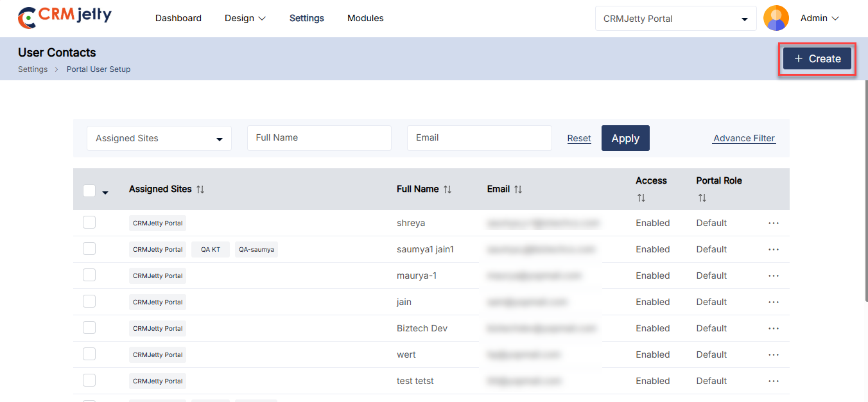The image size is (868, 402).
Task: Open the admin avatar profile picture
Action: click(776, 19)
